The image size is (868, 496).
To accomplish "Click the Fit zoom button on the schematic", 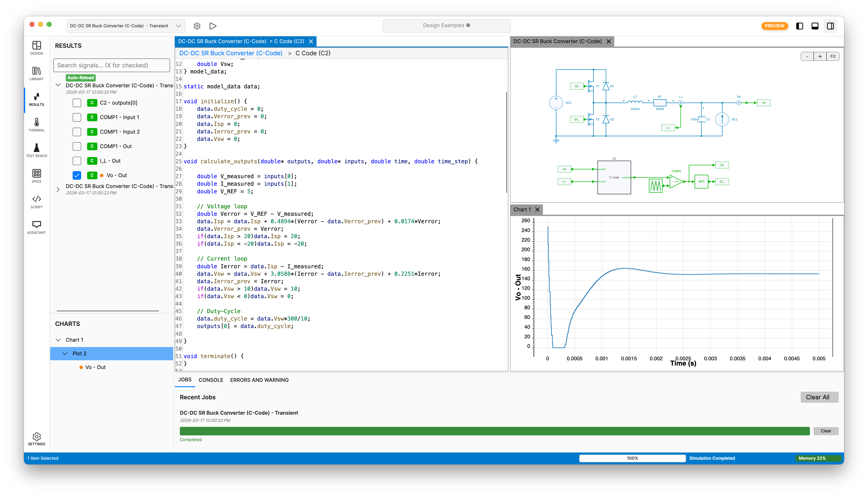I will pos(833,56).
